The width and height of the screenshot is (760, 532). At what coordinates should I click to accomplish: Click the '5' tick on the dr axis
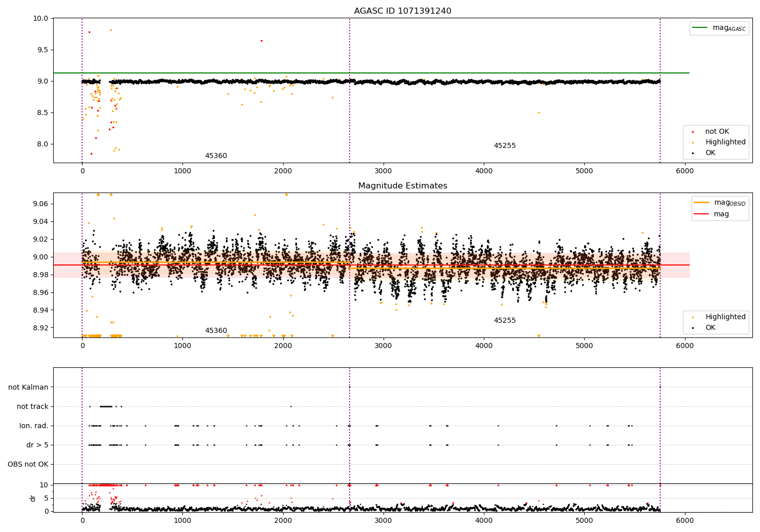pyautogui.click(x=46, y=498)
